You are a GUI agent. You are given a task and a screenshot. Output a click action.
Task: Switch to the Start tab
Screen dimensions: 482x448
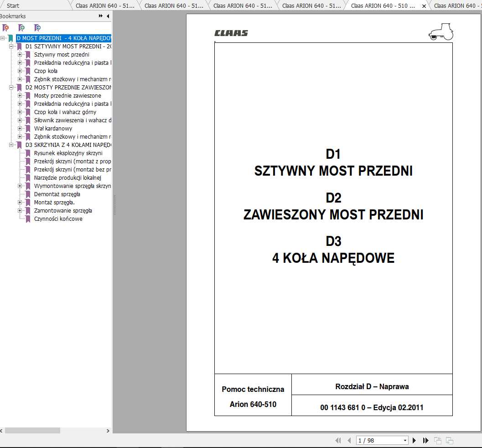point(13,5)
